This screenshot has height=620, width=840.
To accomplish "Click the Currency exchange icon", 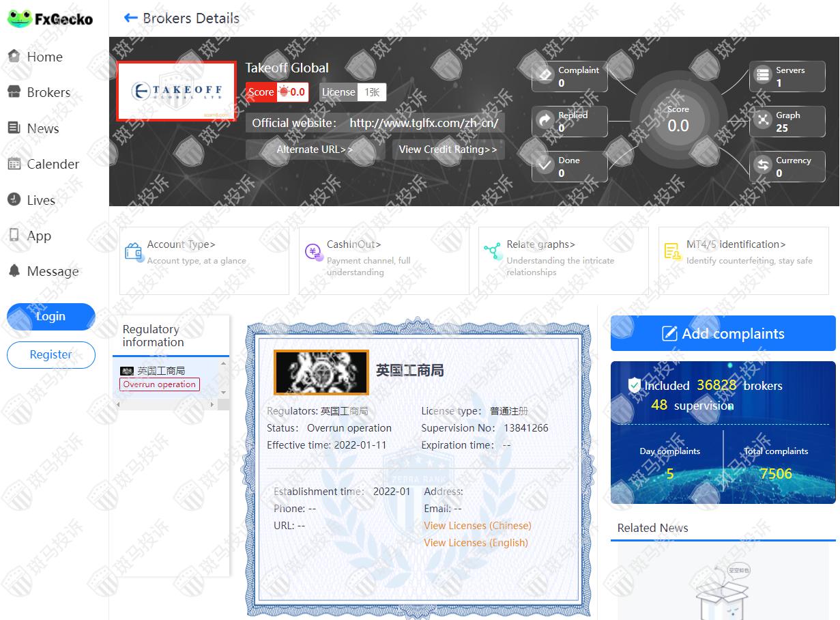I will 762,165.
